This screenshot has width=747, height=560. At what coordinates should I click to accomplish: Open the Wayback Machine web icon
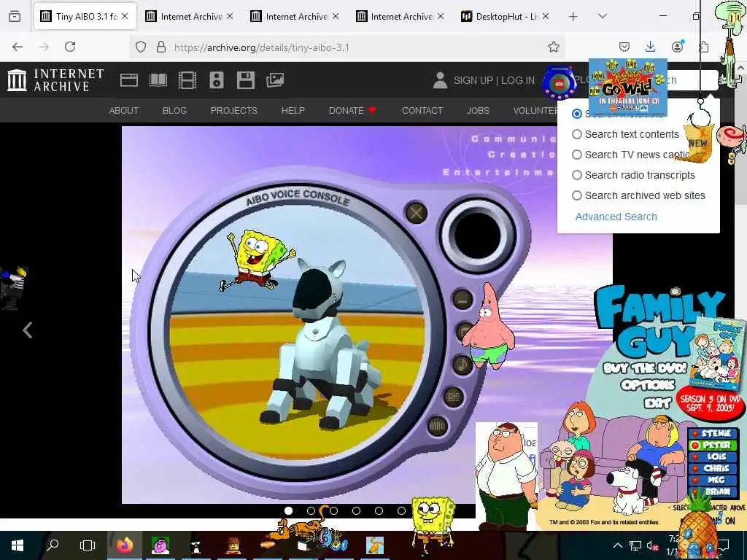tap(128, 80)
